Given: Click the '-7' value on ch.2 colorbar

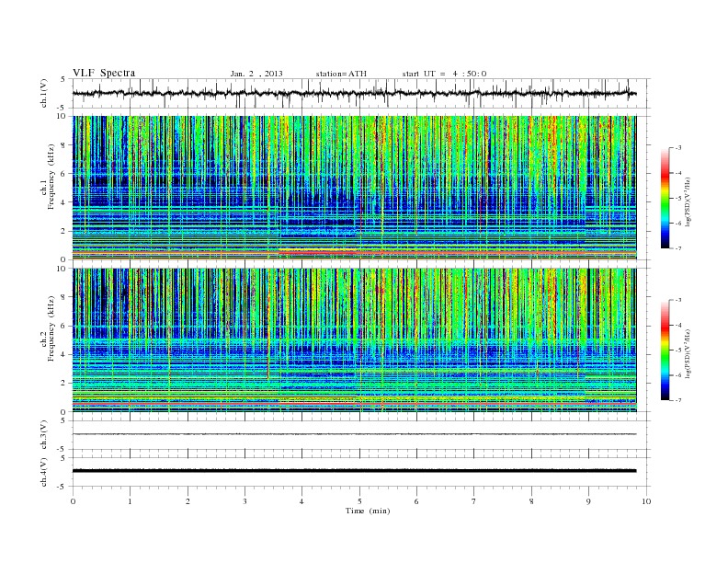Looking at the screenshot, I should pos(677,400).
